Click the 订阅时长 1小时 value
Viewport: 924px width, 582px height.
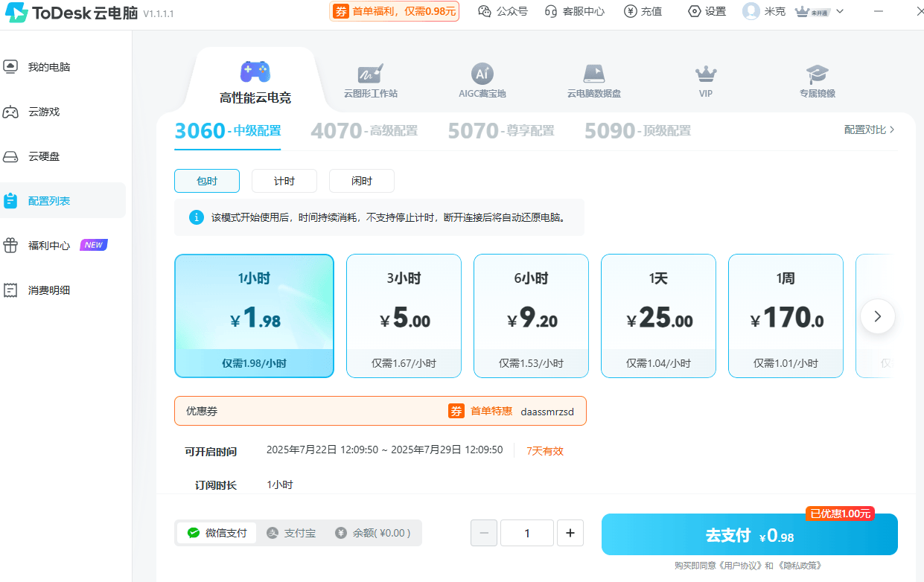(x=280, y=485)
